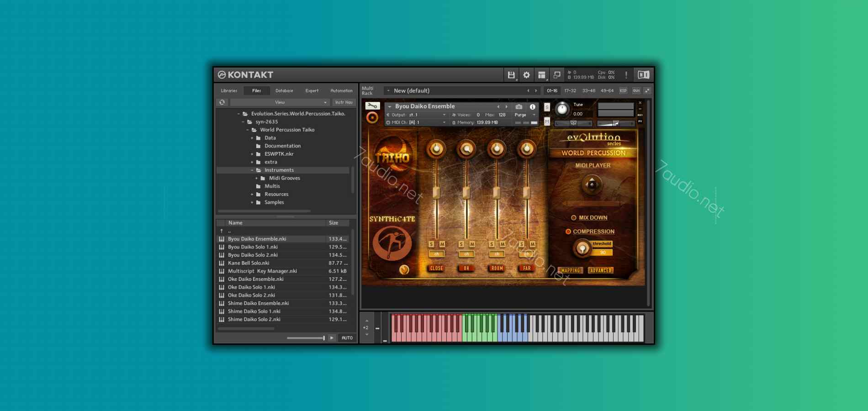Click the rack minimize-all icon
Image resolution: width=868 pixels, height=411 pixels.
647,90
